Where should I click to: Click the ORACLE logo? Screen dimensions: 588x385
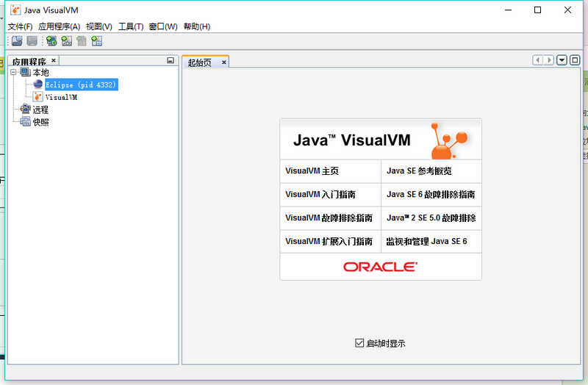tap(380, 267)
